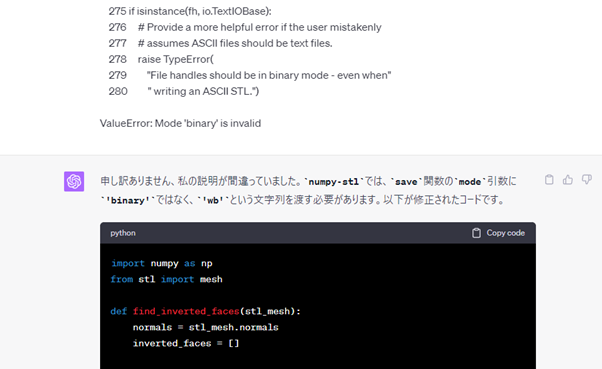Viewport: 602px width, 369px height.
Task: Click the 'normals = stl_mesh.normals' line
Action: click(x=205, y=328)
